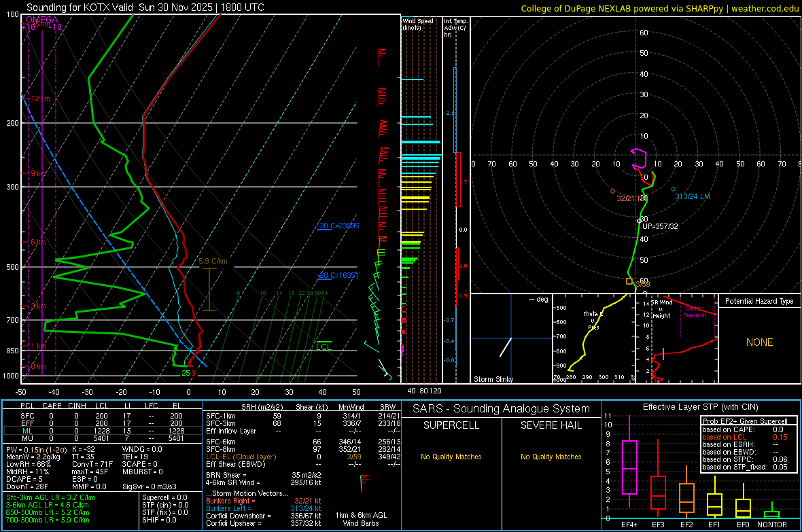The image size is (802, 532).
Task: Click the NONE hazard type value
Action: [760, 342]
